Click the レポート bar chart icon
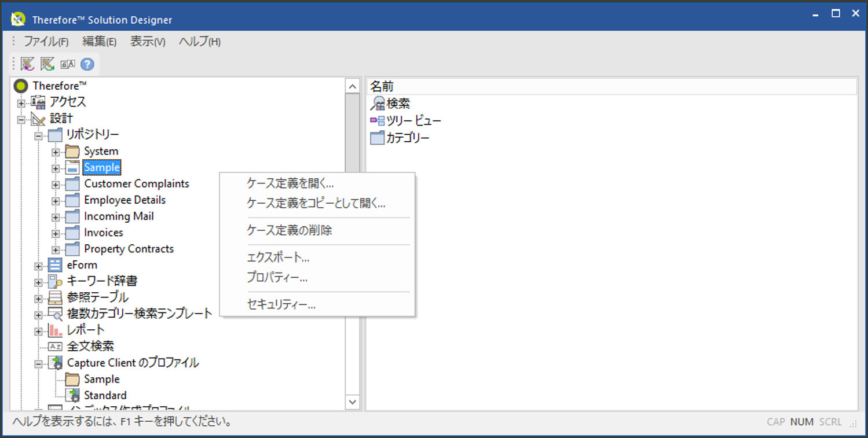The height and width of the screenshot is (438, 868). click(x=55, y=330)
